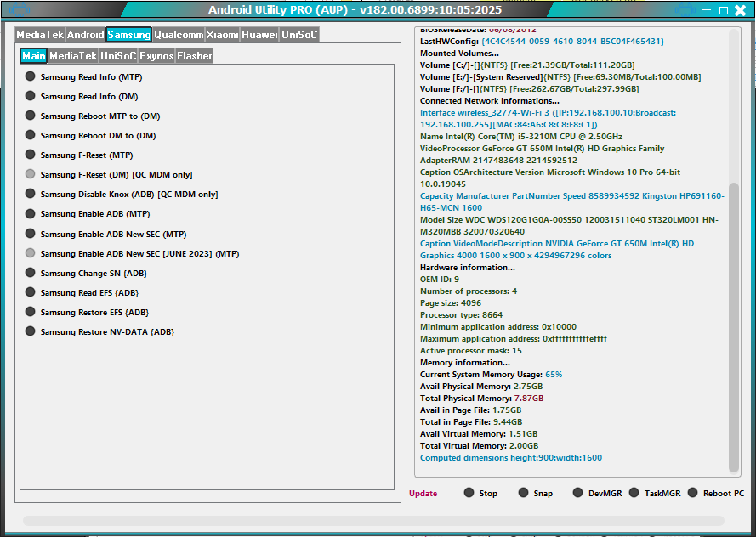
Task: Click the LastHWConfig GUID value
Action: (x=572, y=42)
